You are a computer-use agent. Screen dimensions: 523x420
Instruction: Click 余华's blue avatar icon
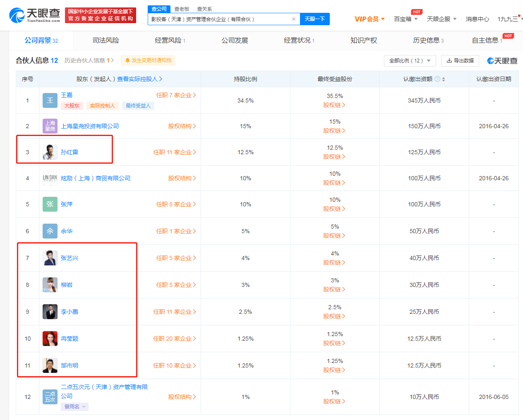[50, 231]
